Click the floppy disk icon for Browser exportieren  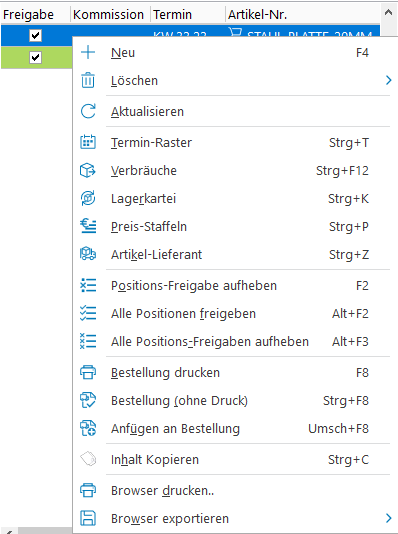(88, 518)
